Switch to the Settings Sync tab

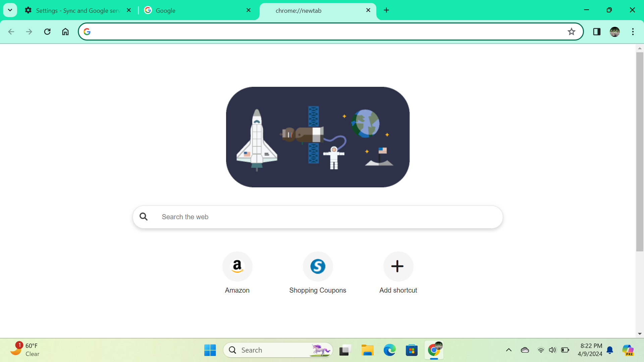pyautogui.click(x=77, y=10)
